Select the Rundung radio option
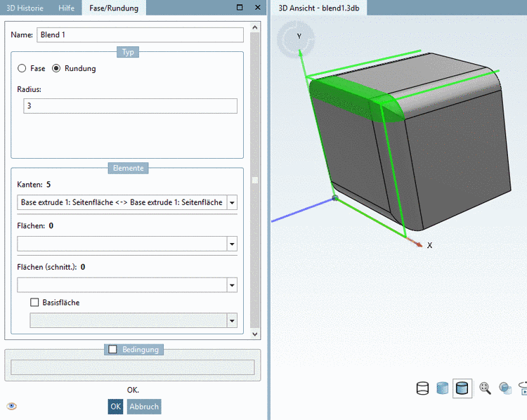527x420 pixels. pos(56,68)
